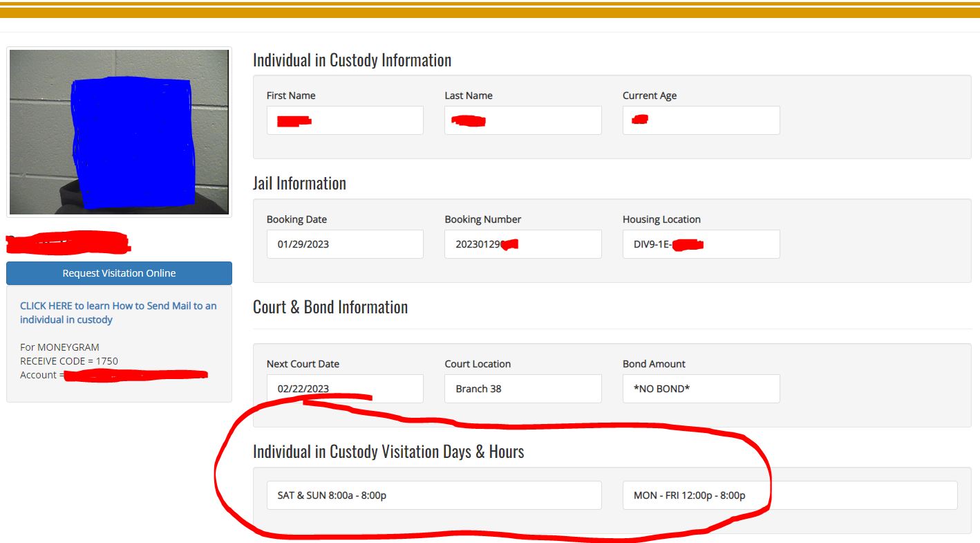Click the Next Court Date field
This screenshot has height=543, width=980.
344,388
